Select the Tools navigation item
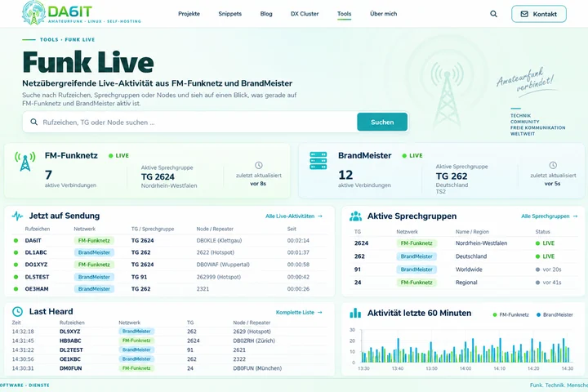Image resolution: width=588 pixels, height=392 pixels. coord(345,14)
